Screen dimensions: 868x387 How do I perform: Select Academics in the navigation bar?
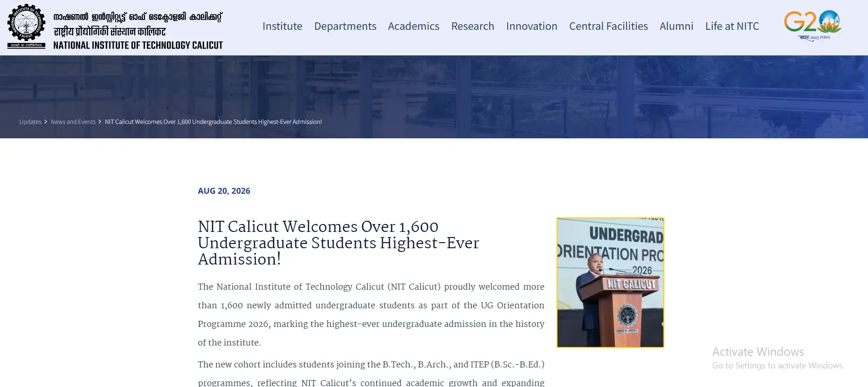point(413,26)
